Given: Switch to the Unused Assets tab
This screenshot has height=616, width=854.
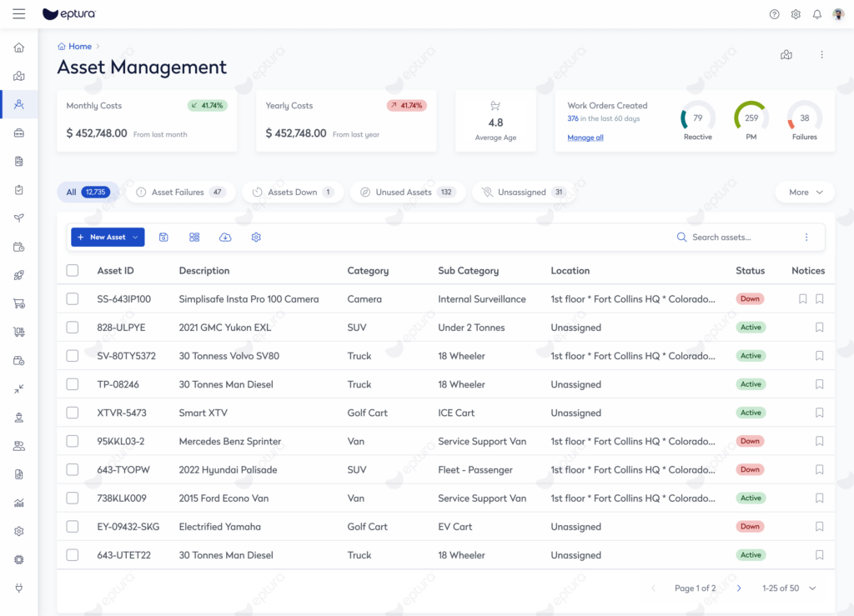Looking at the screenshot, I should [407, 193].
